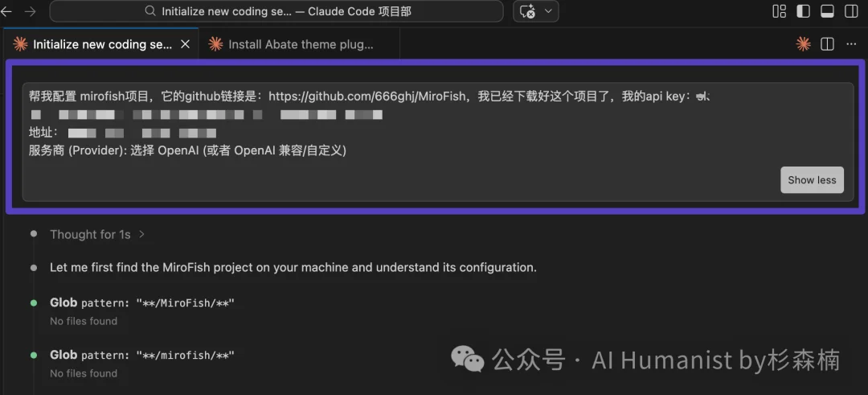Image resolution: width=868 pixels, height=395 pixels.
Task: Close the 'Initialize new coding se...' tab
Action: pyautogui.click(x=185, y=44)
